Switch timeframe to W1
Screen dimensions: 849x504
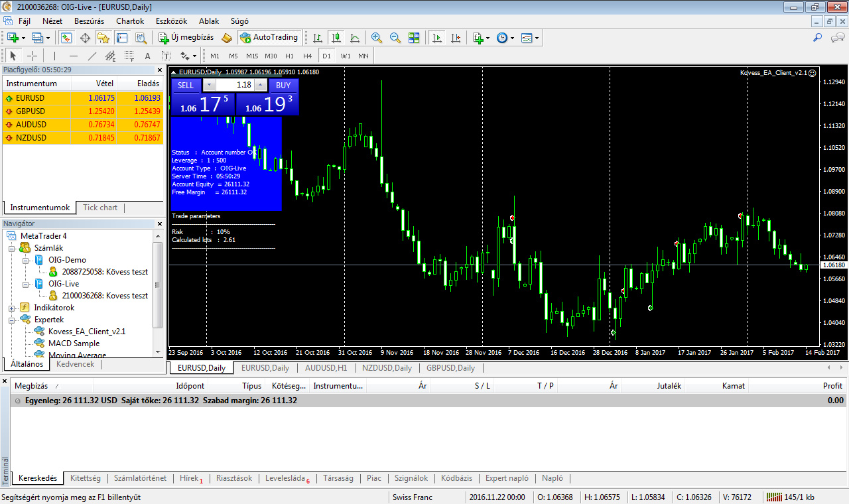point(346,56)
